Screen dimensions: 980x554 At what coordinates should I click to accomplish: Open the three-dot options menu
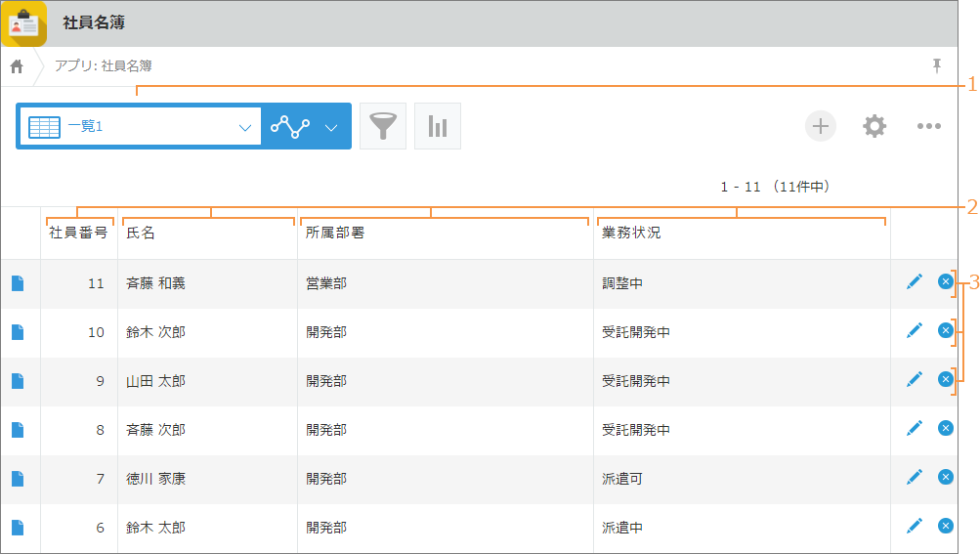pyautogui.click(x=928, y=126)
